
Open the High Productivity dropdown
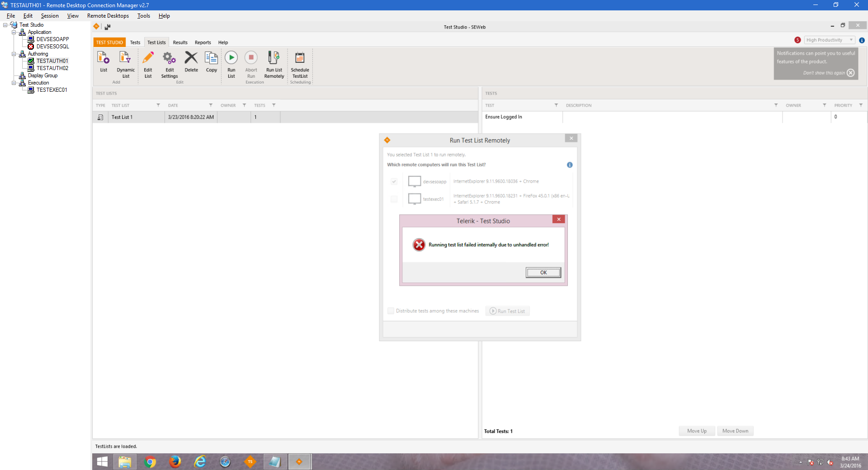pos(829,40)
